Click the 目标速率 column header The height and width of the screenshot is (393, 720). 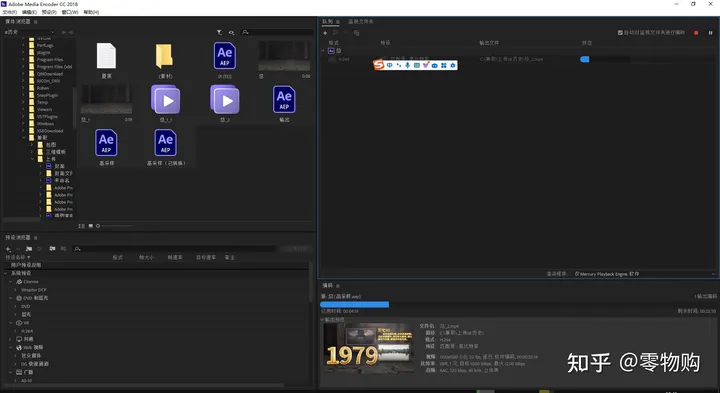[x=206, y=258]
